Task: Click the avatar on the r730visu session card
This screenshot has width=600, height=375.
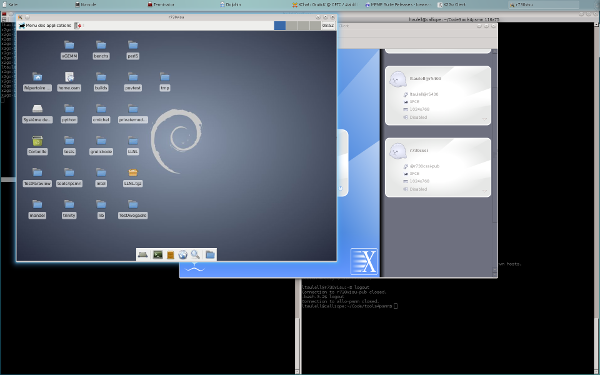Action: tap(398, 152)
